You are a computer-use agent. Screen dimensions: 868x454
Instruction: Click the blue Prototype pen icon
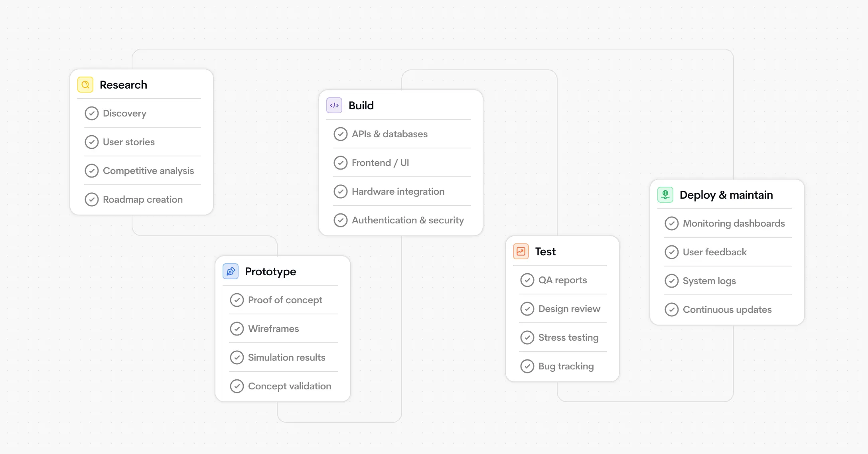(x=231, y=271)
